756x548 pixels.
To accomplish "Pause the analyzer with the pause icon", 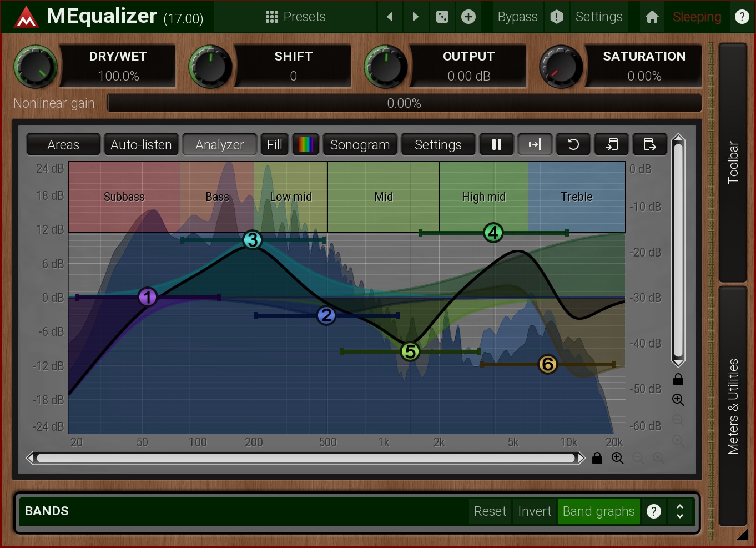I will click(497, 144).
